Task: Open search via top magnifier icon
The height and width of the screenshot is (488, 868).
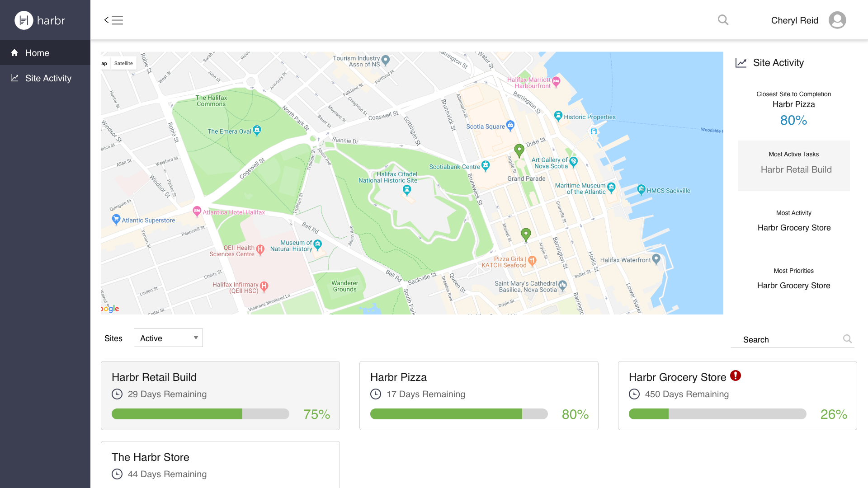Action: click(x=723, y=20)
